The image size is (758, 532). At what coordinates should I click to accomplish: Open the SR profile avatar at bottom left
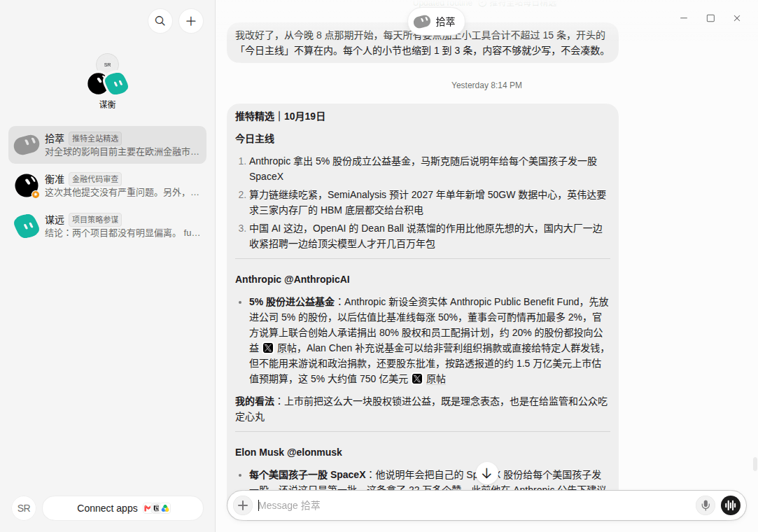click(24, 508)
